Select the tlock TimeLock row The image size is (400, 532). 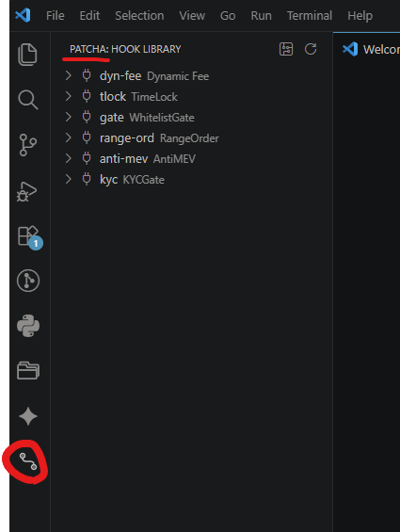click(x=192, y=97)
